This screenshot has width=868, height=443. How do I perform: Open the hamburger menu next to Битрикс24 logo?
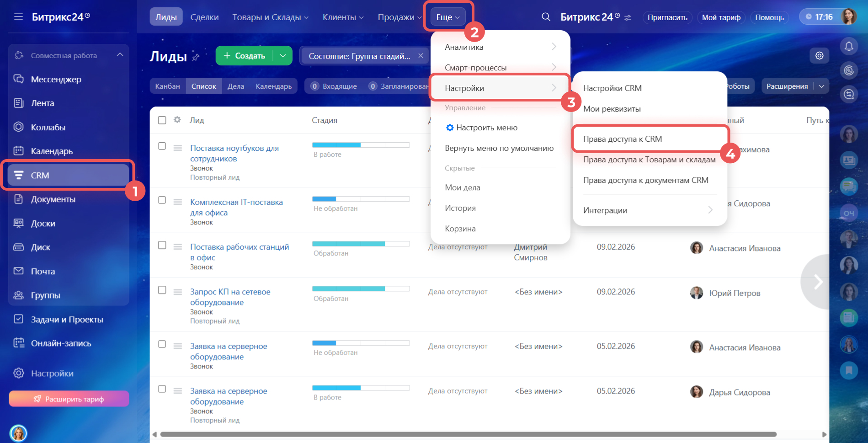(x=18, y=17)
